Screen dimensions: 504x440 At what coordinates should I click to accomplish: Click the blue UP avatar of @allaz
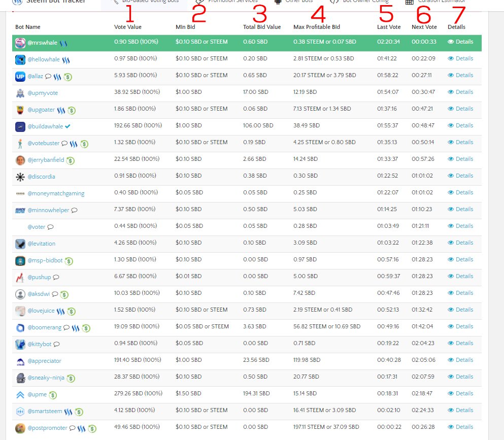(20, 77)
